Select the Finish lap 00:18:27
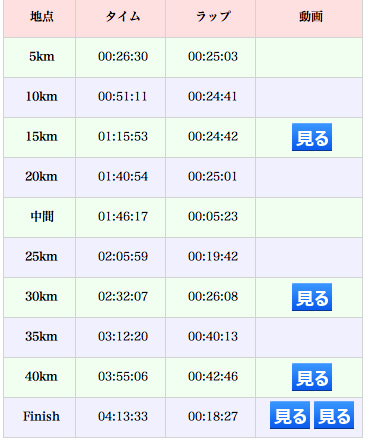Viewport: 371px width, 448px height. (213, 416)
